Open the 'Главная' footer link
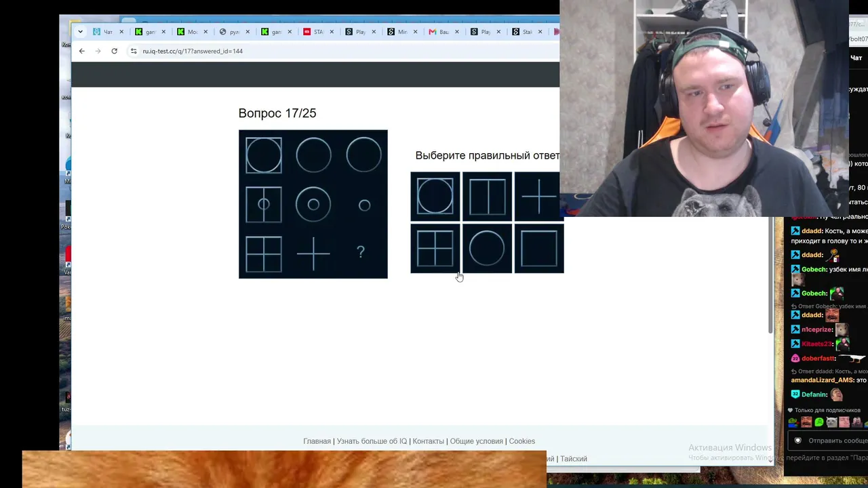This screenshot has width=868, height=488. 317,441
